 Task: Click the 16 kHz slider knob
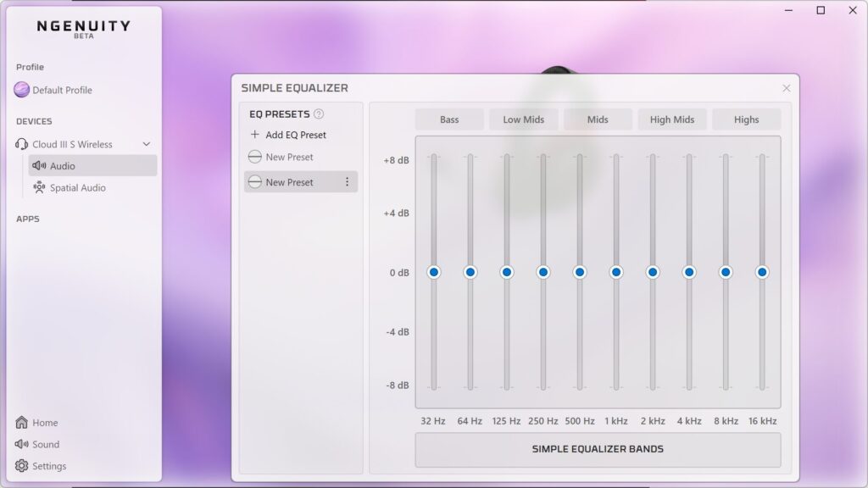click(x=761, y=272)
